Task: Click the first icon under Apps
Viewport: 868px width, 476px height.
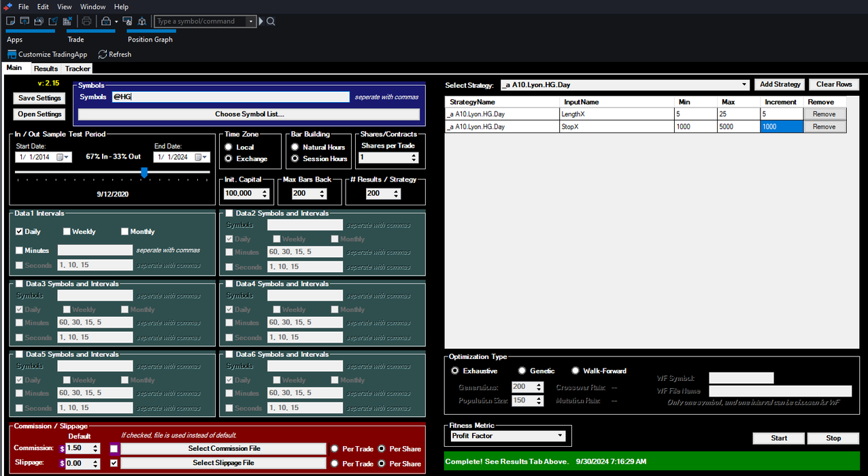Action: point(10,21)
